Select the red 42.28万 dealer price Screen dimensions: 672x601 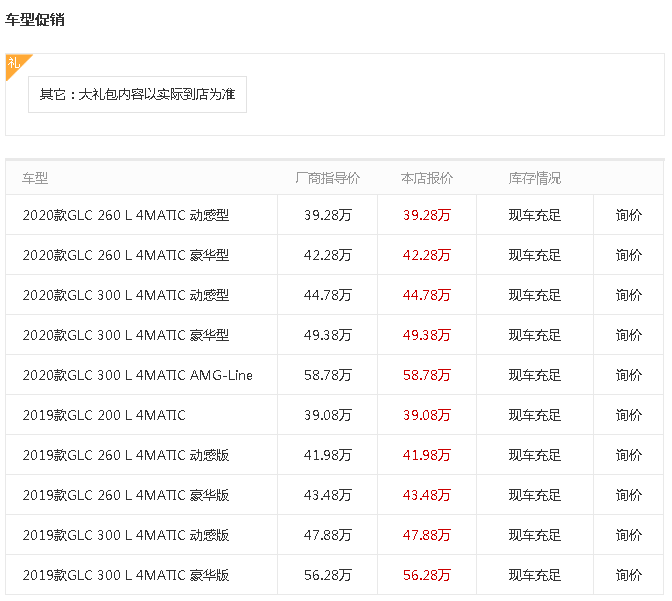(427, 255)
